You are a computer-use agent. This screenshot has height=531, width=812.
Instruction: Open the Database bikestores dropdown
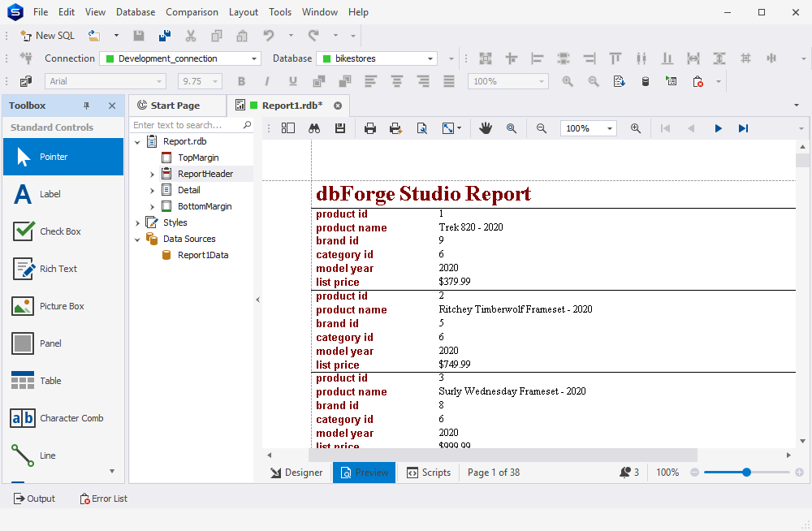pos(430,58)
